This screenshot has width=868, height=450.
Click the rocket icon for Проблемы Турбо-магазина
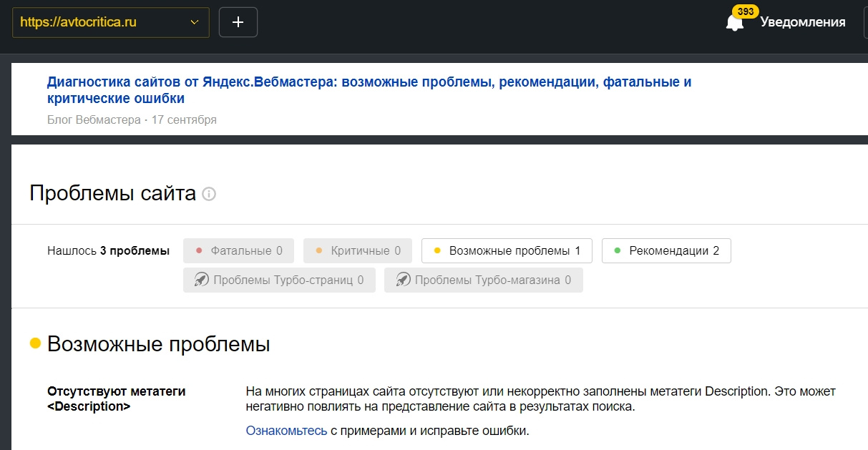pos(403,280)
